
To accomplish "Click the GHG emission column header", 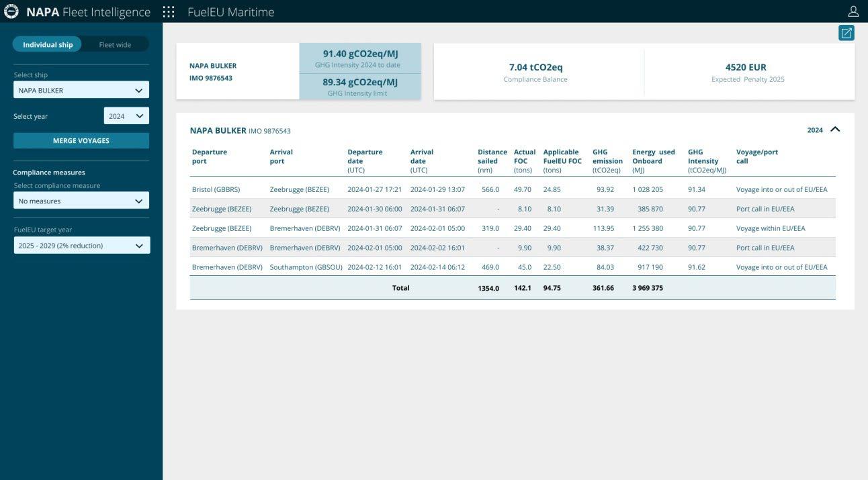I will tap(607, 161).
